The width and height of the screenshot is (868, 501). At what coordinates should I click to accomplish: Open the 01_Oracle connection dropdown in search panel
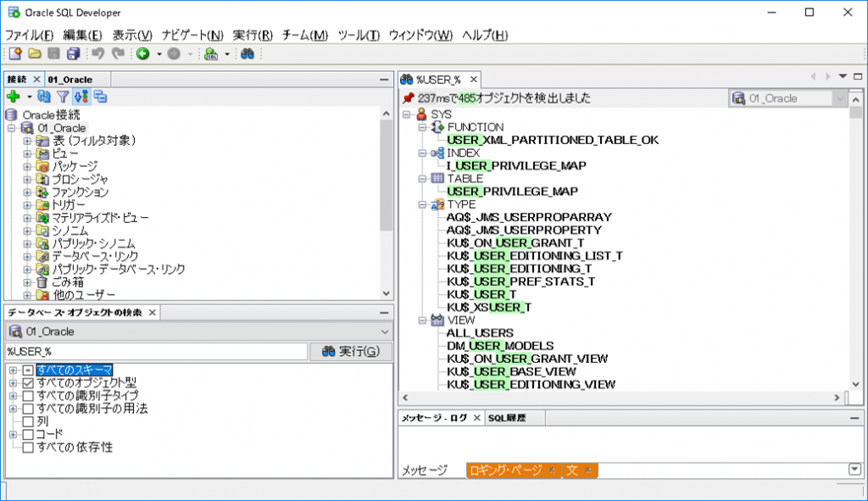(385, 331)
